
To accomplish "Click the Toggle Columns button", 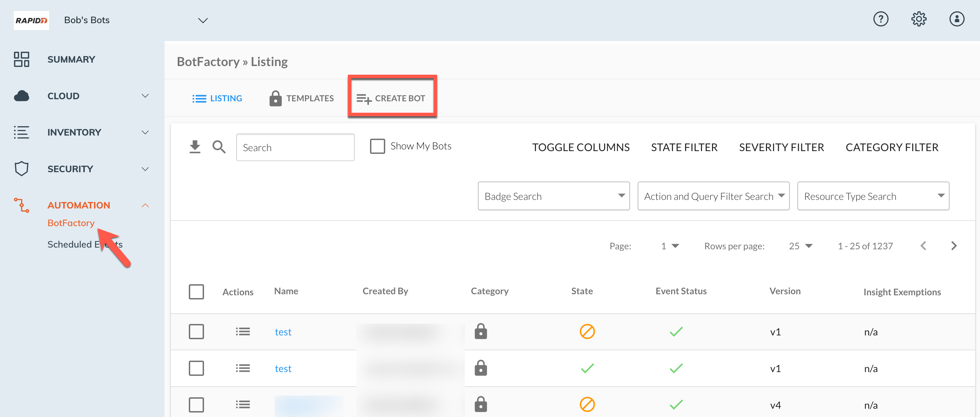I will [580, 147].
